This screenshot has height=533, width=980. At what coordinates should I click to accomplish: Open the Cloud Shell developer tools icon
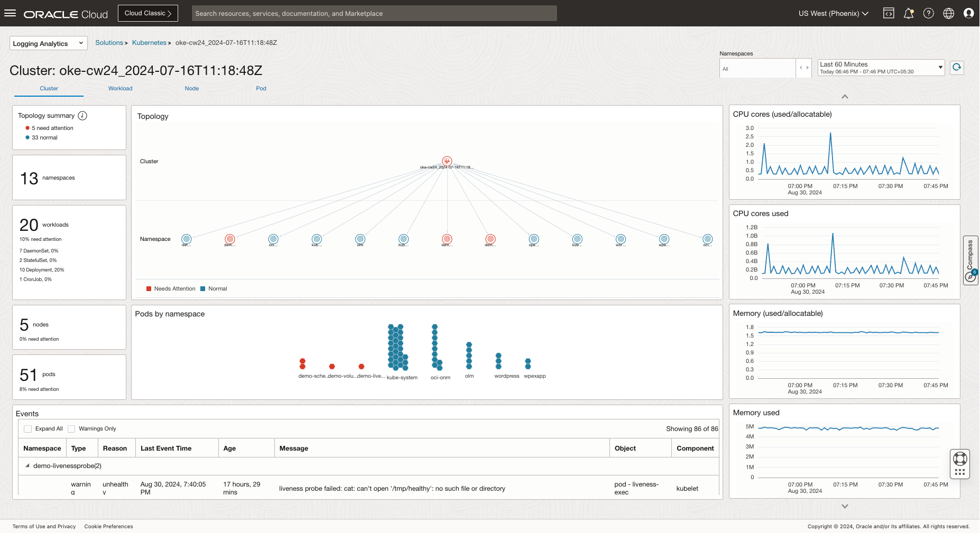pyautogui.click(x=889, y=13)
